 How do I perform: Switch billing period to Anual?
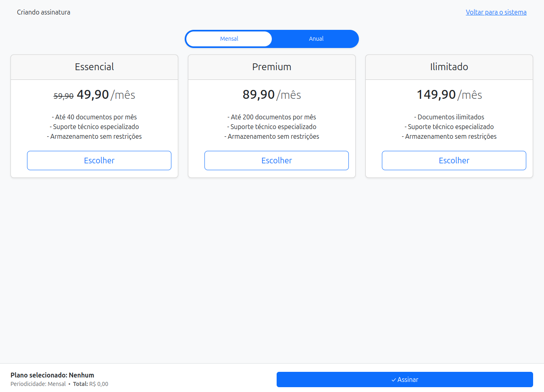[316, 39]
